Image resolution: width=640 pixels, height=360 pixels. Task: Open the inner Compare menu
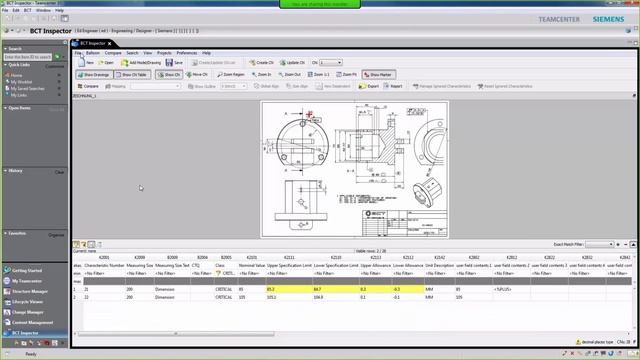(113, 53)
